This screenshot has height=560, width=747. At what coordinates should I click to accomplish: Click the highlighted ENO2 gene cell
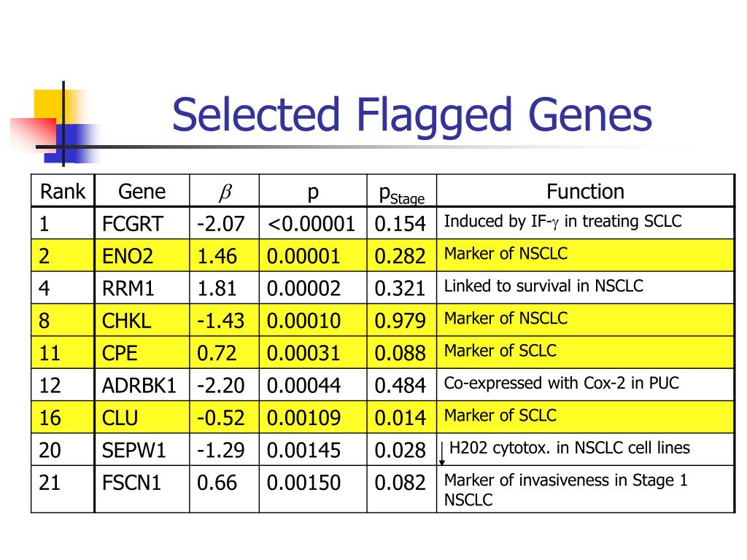click(x=142, y=256)
